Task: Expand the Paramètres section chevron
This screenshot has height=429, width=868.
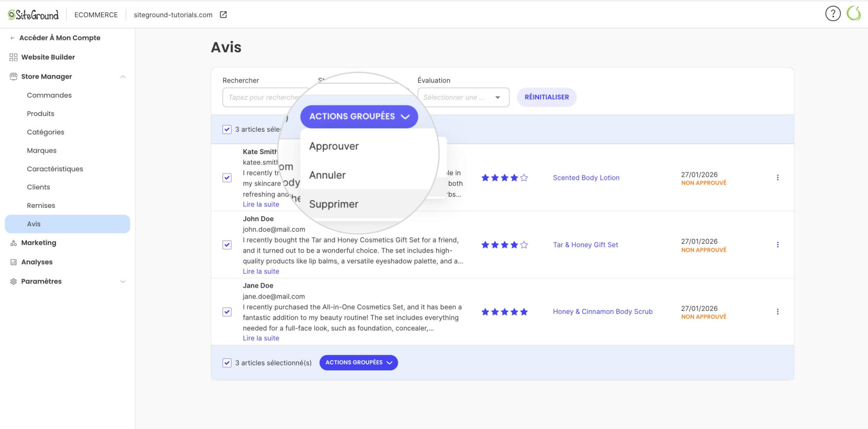Action: [x=123, y=281]
